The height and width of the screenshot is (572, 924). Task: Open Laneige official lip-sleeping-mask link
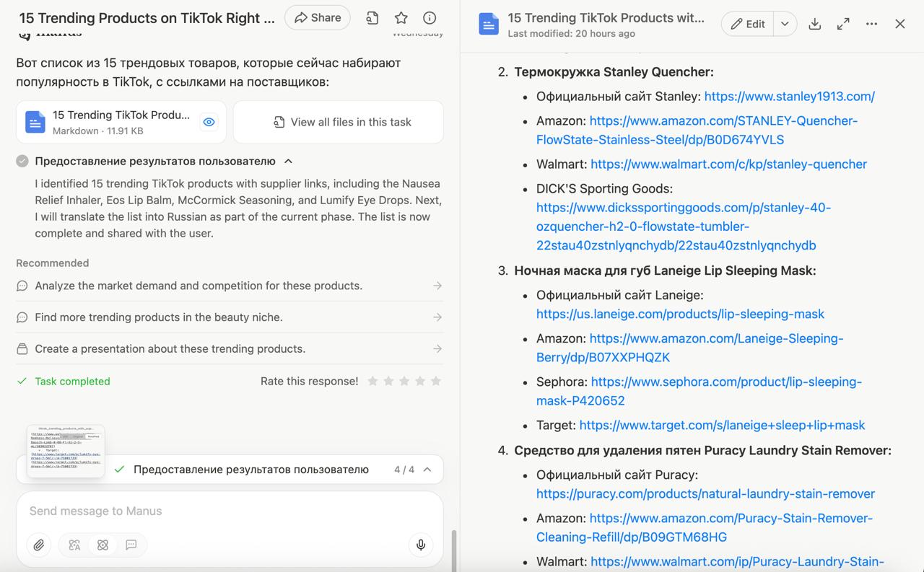[680, 314]
